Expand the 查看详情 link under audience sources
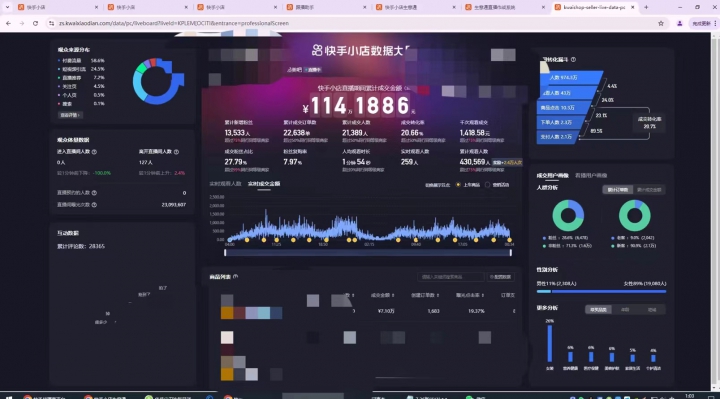 (70, 115)
